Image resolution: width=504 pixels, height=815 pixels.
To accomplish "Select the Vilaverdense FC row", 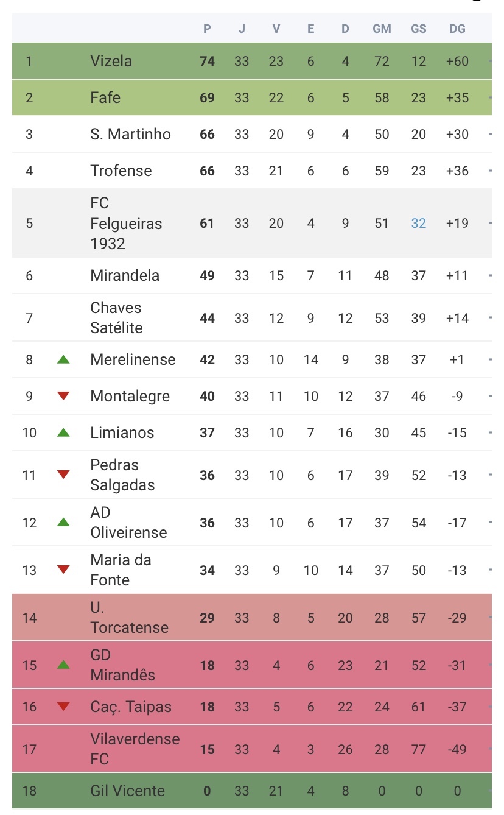I will (x=252, y=749).
